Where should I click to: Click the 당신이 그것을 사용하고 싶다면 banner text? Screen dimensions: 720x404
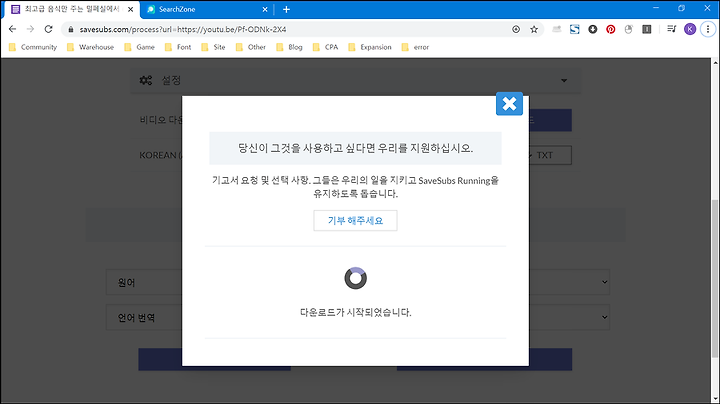click(355, 148)
